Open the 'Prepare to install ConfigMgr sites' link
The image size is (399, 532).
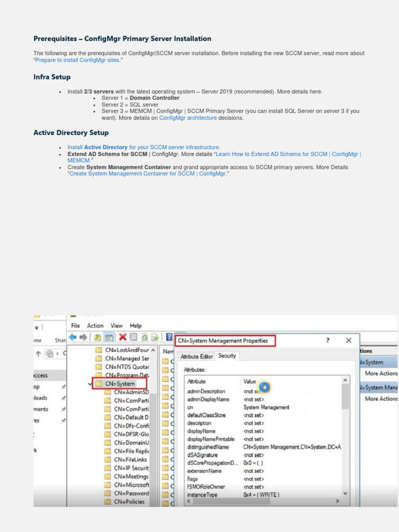77,60
